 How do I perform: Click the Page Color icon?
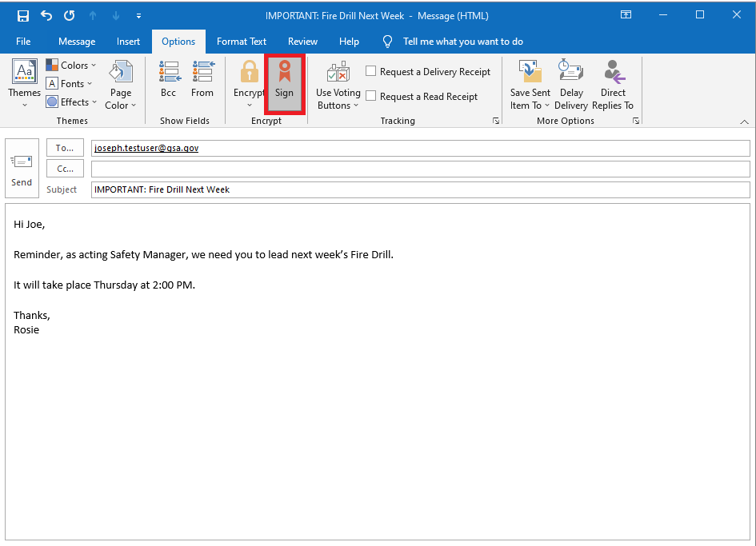tap(120, 82)
